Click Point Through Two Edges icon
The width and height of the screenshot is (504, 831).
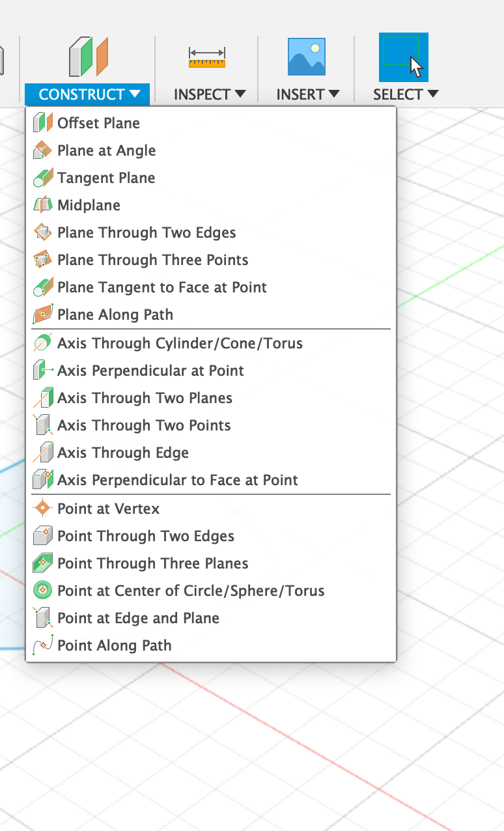[42, 535]
